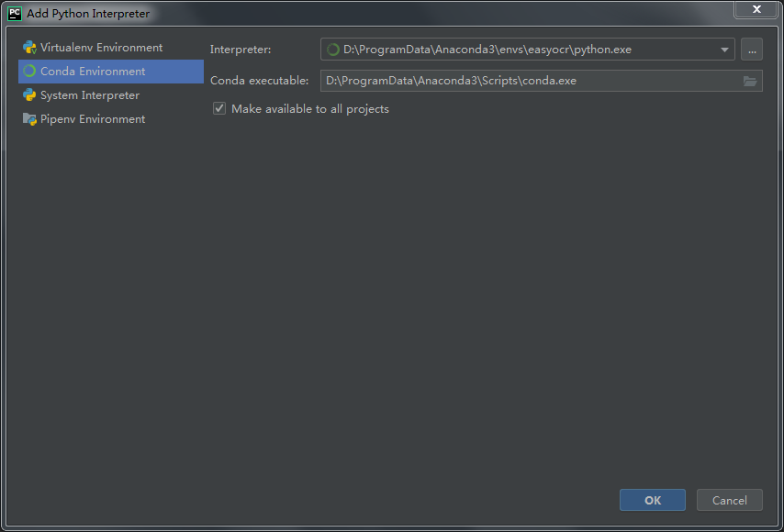The height and width of the screenshot is (532, 784).
Task: Click the dropdown arrow after python.exe path
Action: coord(724,49)
